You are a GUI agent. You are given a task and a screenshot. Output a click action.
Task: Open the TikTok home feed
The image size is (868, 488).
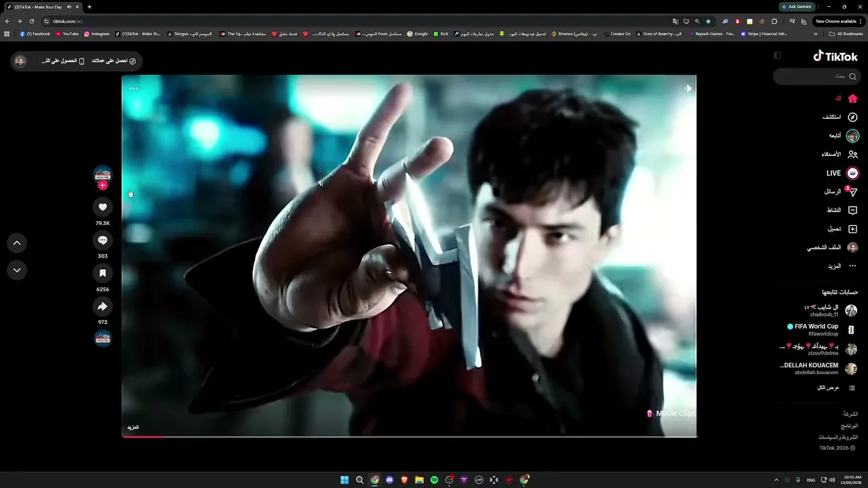pos(847,99)
